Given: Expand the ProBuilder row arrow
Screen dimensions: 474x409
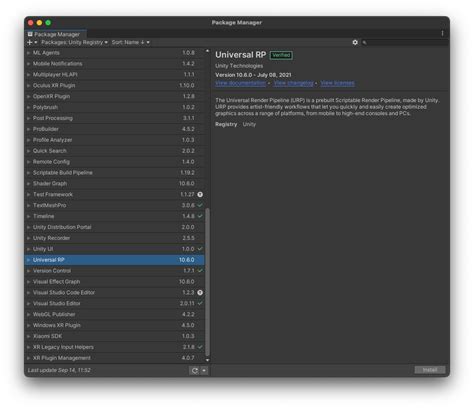Looking at the screenshot, I should 28,129.
